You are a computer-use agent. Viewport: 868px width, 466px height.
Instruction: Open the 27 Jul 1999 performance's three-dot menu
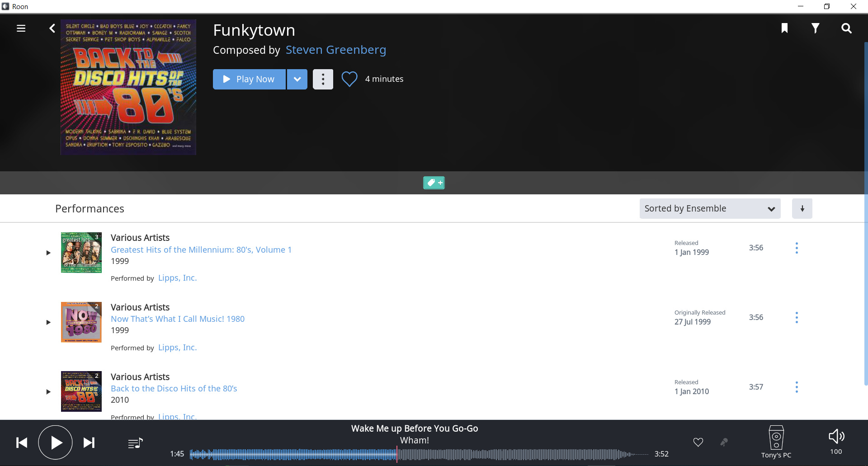797,317
